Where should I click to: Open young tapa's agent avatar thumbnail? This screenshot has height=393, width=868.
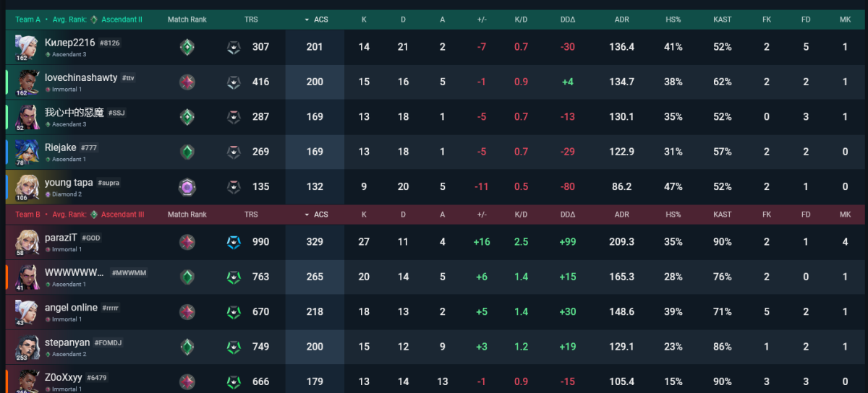(27, 187)
